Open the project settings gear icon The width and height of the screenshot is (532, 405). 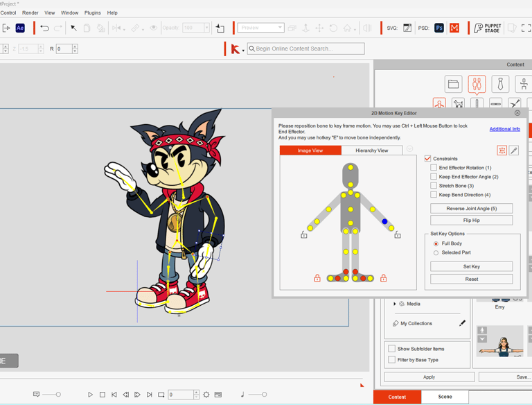click(x=206, y=395)
